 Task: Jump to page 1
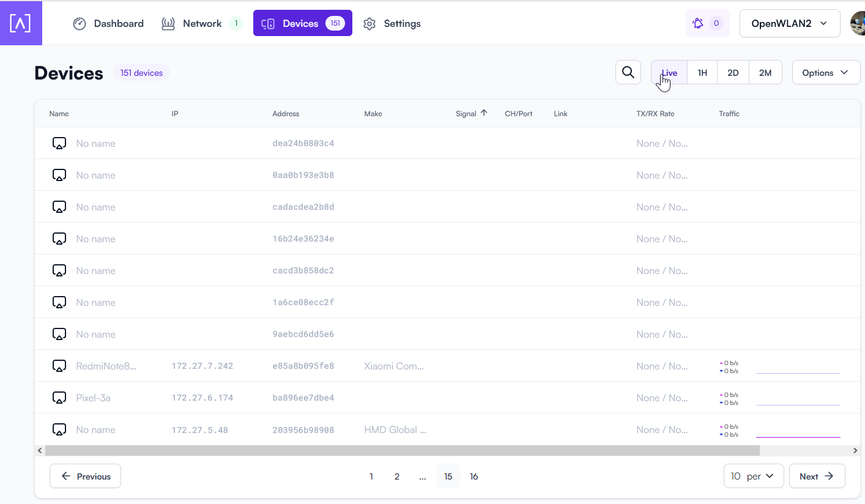[x=371, y=476]
